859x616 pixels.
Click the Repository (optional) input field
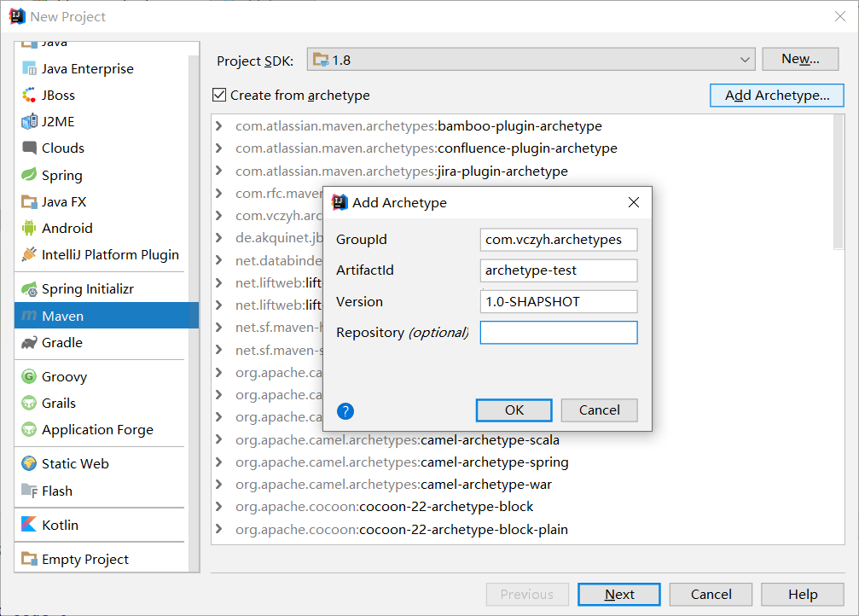(x=559, y=333)
